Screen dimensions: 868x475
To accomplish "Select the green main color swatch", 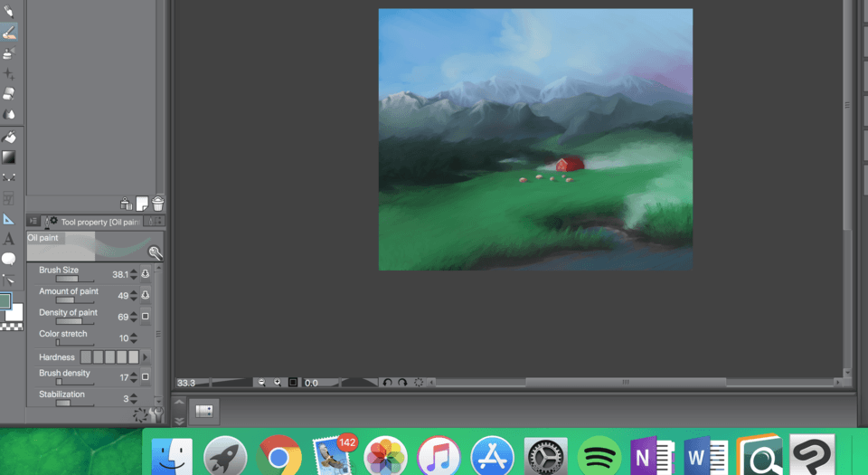I will [5, 301].
